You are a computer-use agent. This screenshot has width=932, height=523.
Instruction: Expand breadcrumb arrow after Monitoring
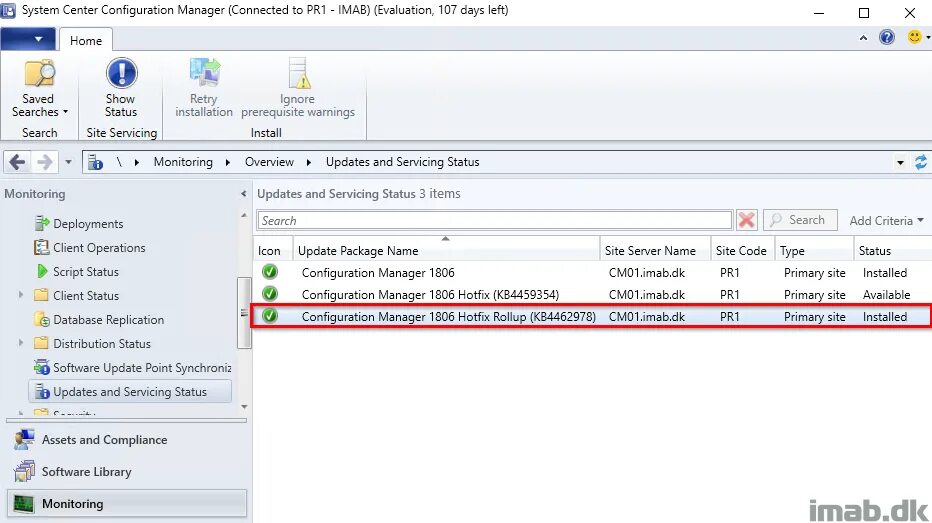[228, 162]
